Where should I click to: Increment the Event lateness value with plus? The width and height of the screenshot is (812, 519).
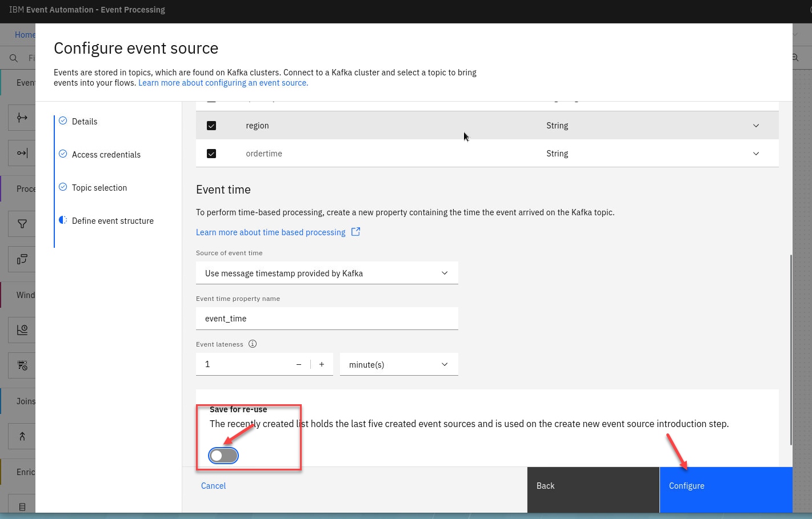[322, 364]
